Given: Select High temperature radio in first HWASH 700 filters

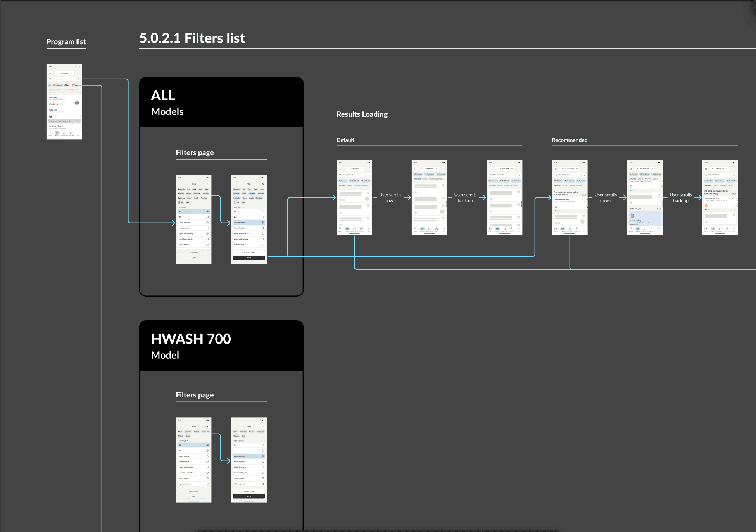Looking at the screenshot, I should pos(207,484).
